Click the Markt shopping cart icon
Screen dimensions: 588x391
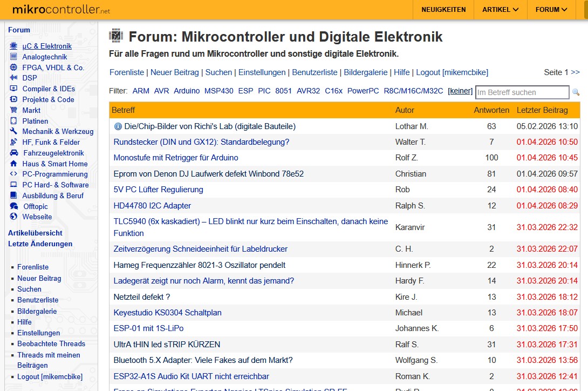pyautogui.click(x=13, y=110)
